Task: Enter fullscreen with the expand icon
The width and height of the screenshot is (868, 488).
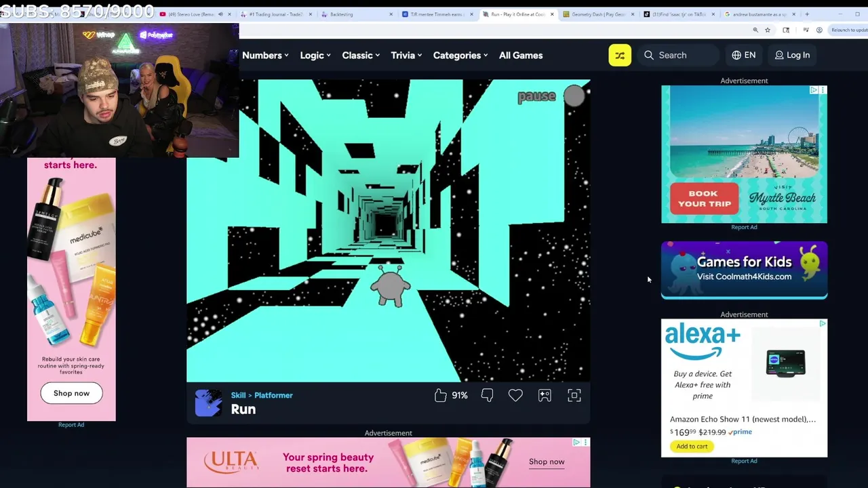Action: coord(574,395)
